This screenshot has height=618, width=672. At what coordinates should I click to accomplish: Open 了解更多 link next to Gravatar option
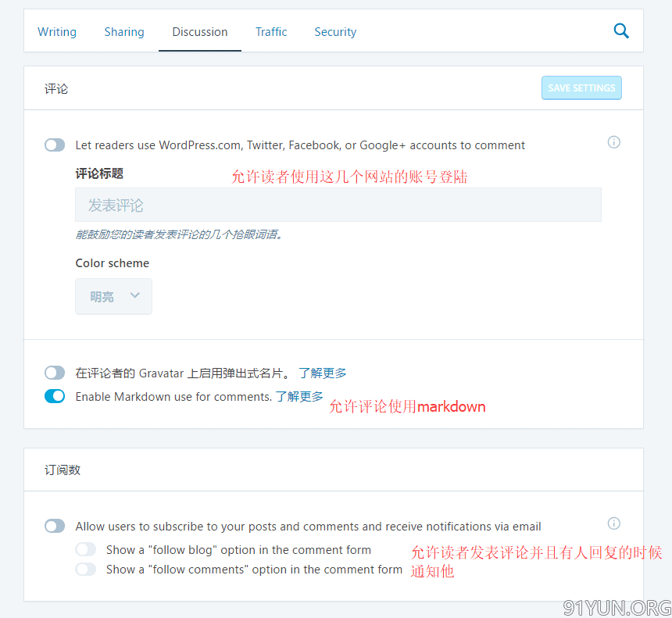coord(323,373)
